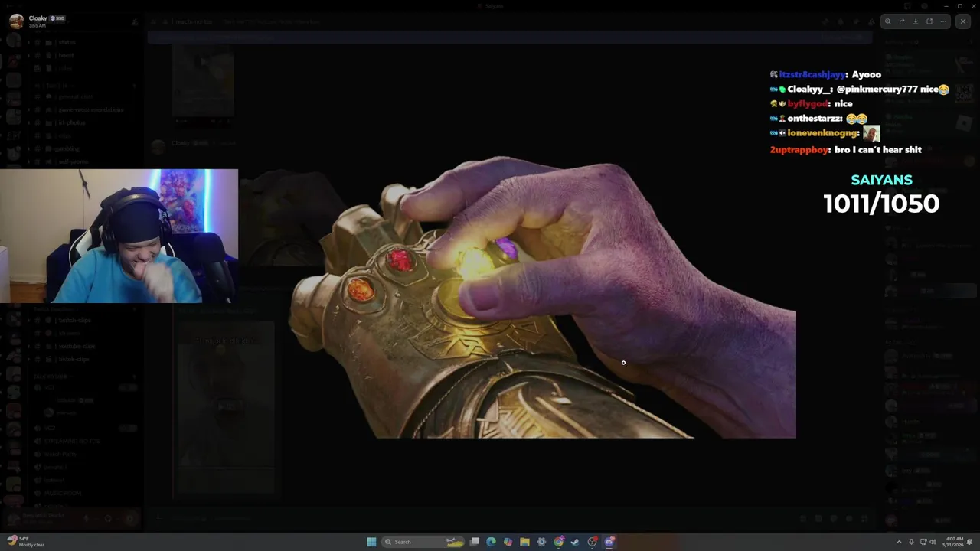Screen dimensions: 980x551
Task: Select the dimmed general-chat channel
Action: pos(75,96)
